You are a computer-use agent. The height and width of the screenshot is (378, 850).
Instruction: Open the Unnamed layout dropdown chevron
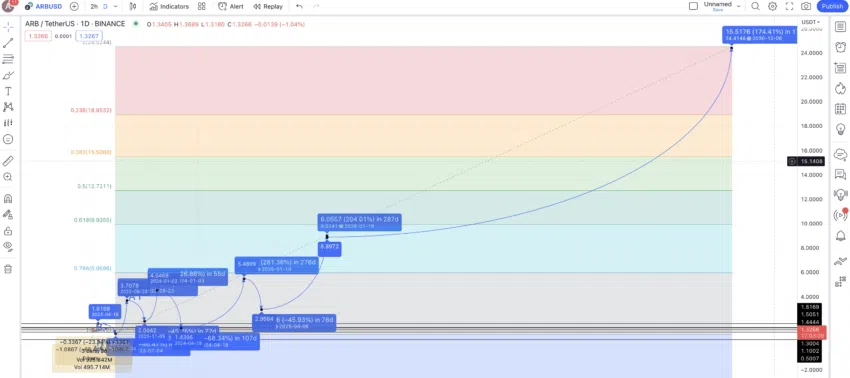click(x=738, y=6)
